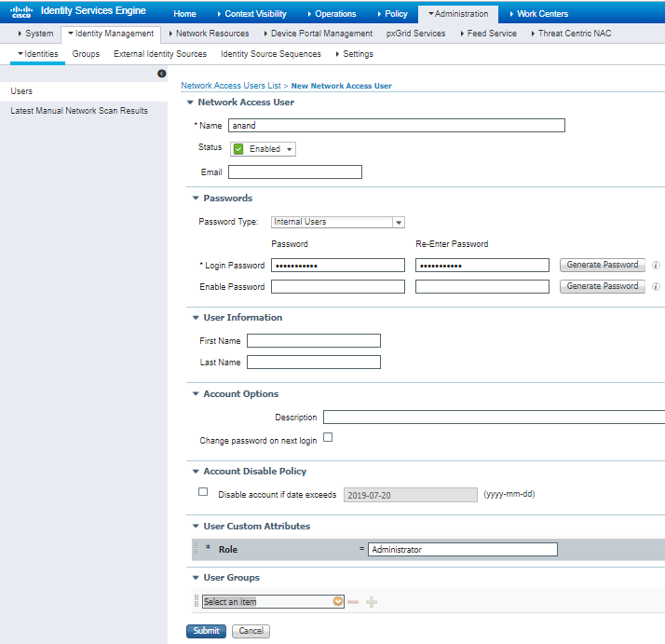Click the disable date field 2019-07-20
Viewport: 665px width, 644px height.
[x=411, y=495]
